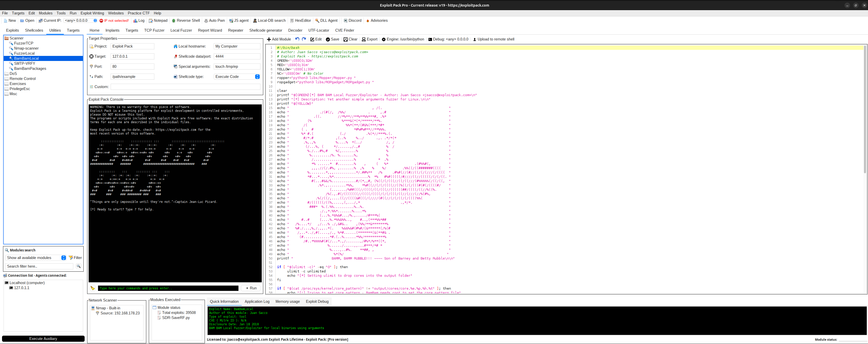This screenshot has width=868, height=344.
Task: Switch to the Exploit Debug tab
Action: 317,302
